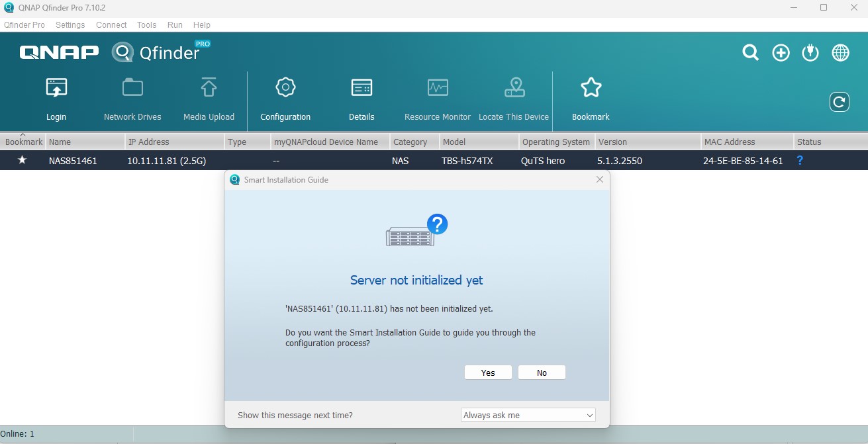The width and height of the screenshot is (868, 444).
Task: Open the Connect menu
Action: (111, 25)
